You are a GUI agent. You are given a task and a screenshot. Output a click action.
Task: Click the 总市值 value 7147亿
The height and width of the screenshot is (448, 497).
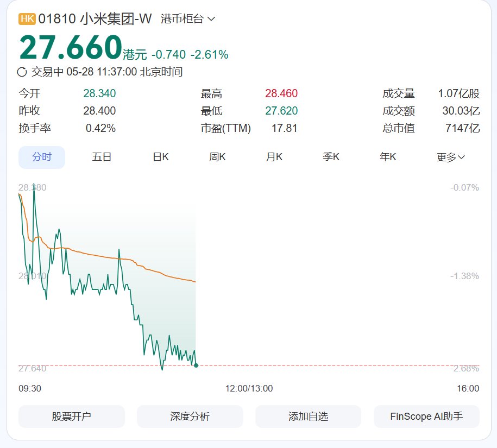click(x=463, y=128)
